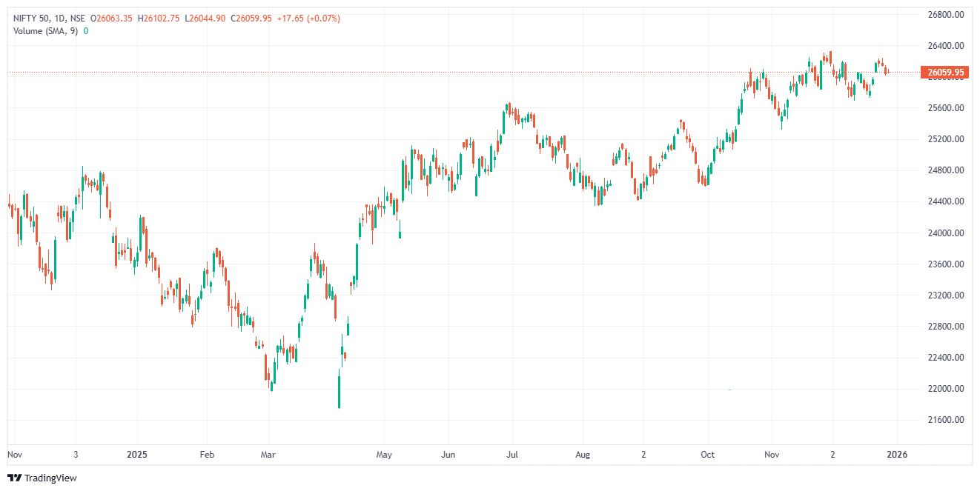Click the 21600.00 price scale label
This screenshot has width=980, height=491.
point(945,420)
